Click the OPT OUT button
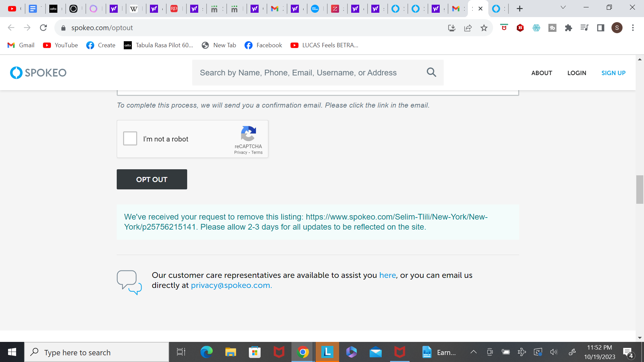 click(x=152, y=179)
